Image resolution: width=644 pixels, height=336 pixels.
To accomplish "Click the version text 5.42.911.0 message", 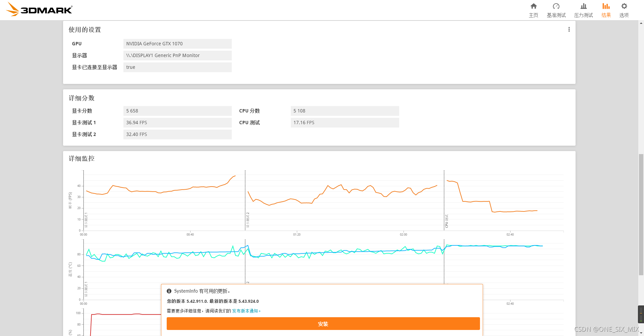I will (213, 301).
